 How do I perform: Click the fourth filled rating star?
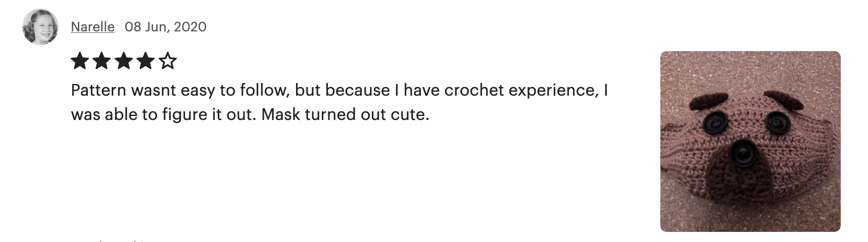click(146, 62)
